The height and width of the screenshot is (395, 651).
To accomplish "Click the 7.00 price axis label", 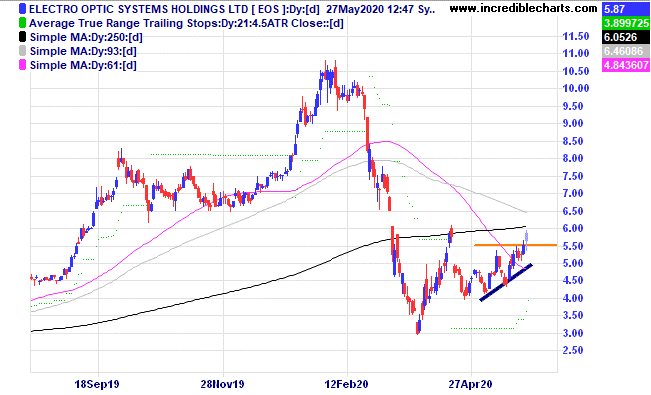I will pos(573,194).
